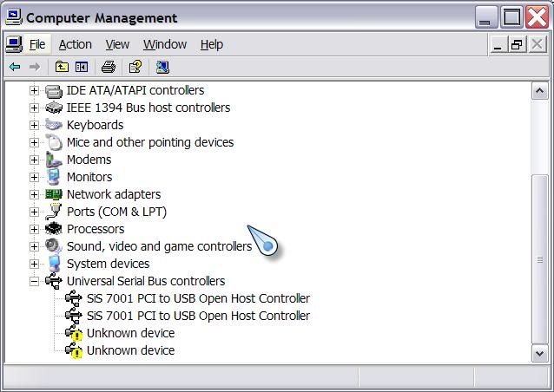Click the vertical scrollbar thumb

[539, 259]
